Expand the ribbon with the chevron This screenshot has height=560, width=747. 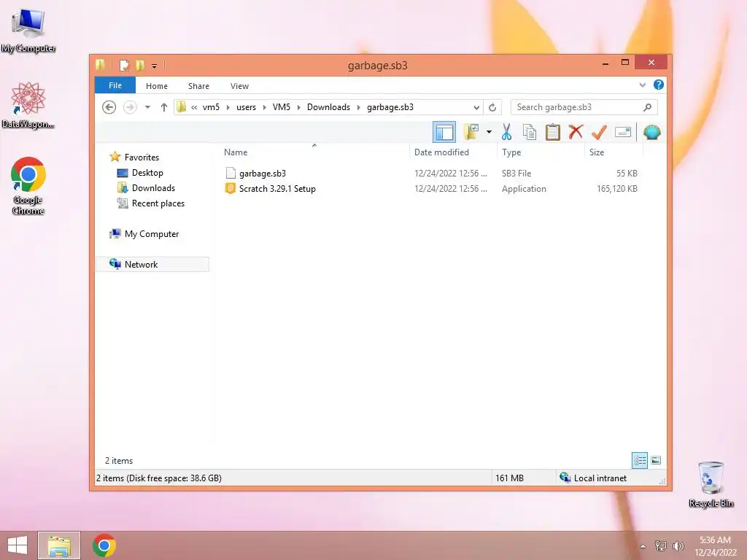(642, 85)
